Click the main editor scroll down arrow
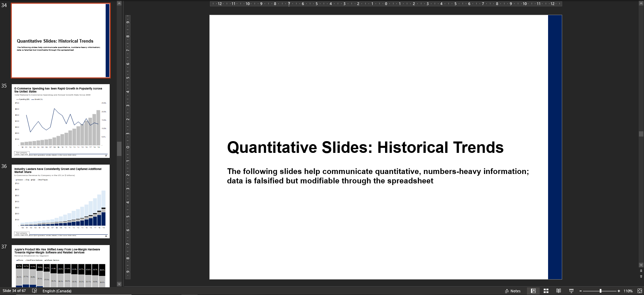Image resolution: width=644 pixels, height=295 pixels. [641, 265]
